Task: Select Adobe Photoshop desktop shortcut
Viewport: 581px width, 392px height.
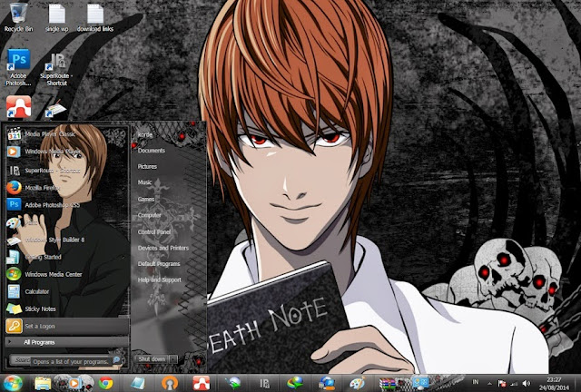Action: point(18,67)
